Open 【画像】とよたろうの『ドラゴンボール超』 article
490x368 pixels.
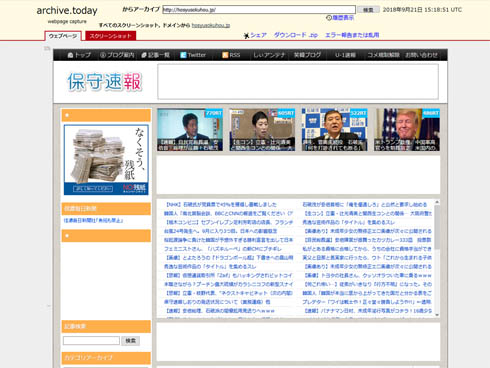point(229,258)
